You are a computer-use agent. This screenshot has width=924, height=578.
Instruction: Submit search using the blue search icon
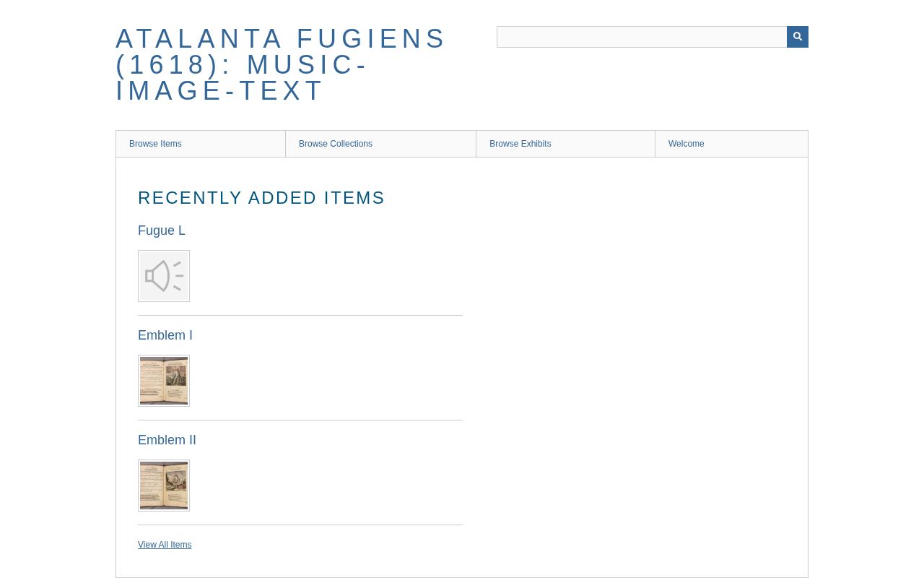pyautogui.click(x=798, y=37)
